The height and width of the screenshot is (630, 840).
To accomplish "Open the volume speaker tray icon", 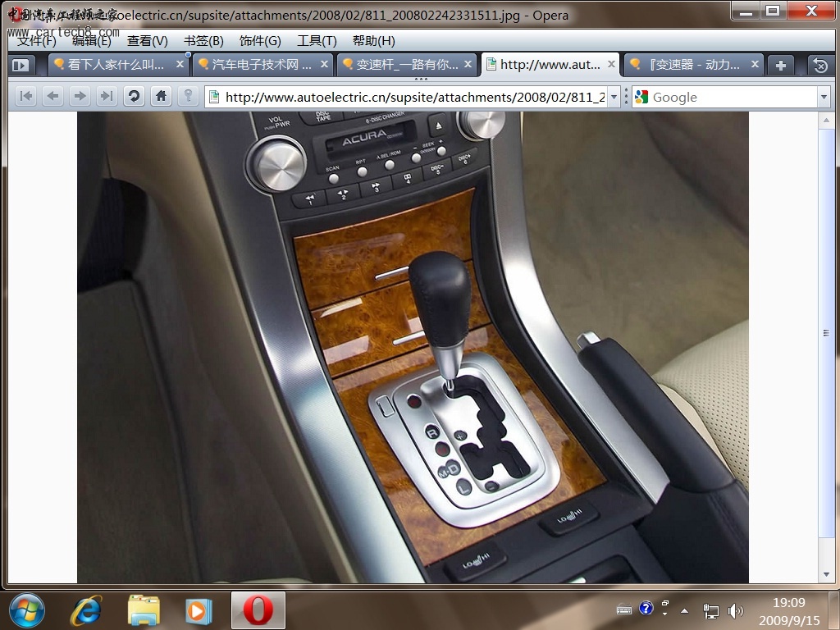I will point(736,610).
